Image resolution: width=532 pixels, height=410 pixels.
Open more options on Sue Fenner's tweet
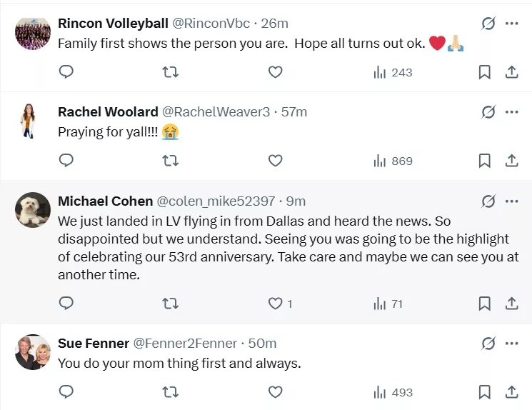(x=511, y=344)
